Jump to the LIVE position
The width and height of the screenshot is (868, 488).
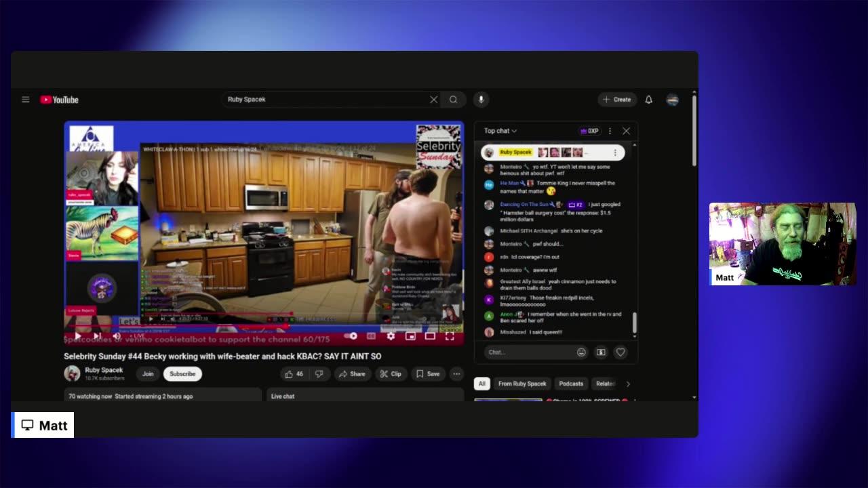137,336
